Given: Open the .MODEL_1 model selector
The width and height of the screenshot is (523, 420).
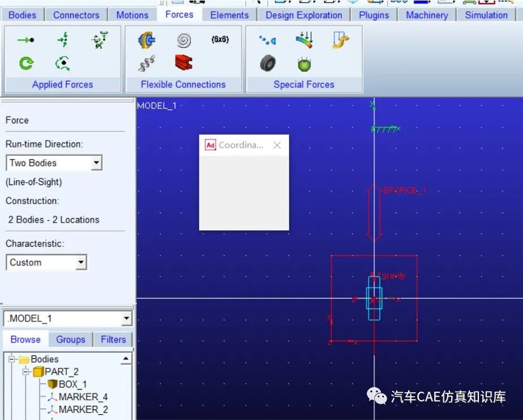Looking at the screenshot, I should pyautogui.click(x=126, y=318).
